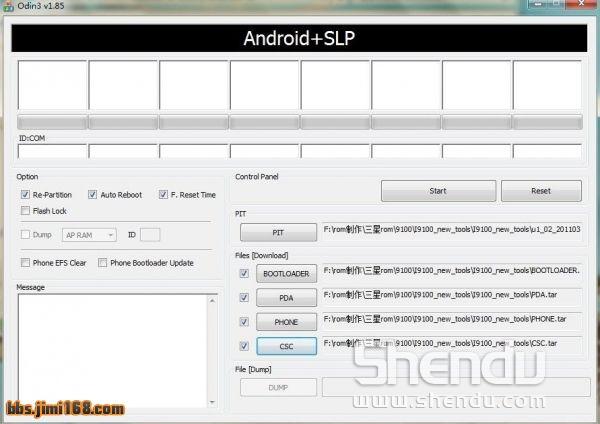The image size is (600, 424).
Task: Click Message box scroll down arrow
Action: pos(212,402)
